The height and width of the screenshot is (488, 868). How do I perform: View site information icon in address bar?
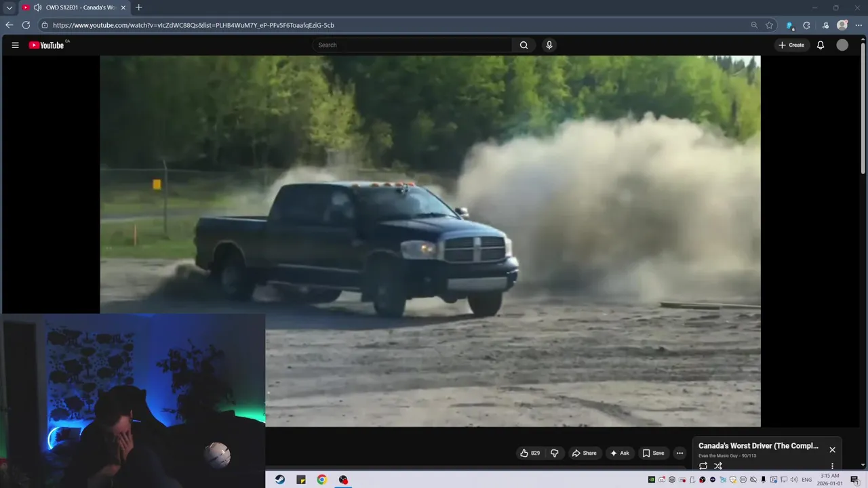click(x=45, y=25)
